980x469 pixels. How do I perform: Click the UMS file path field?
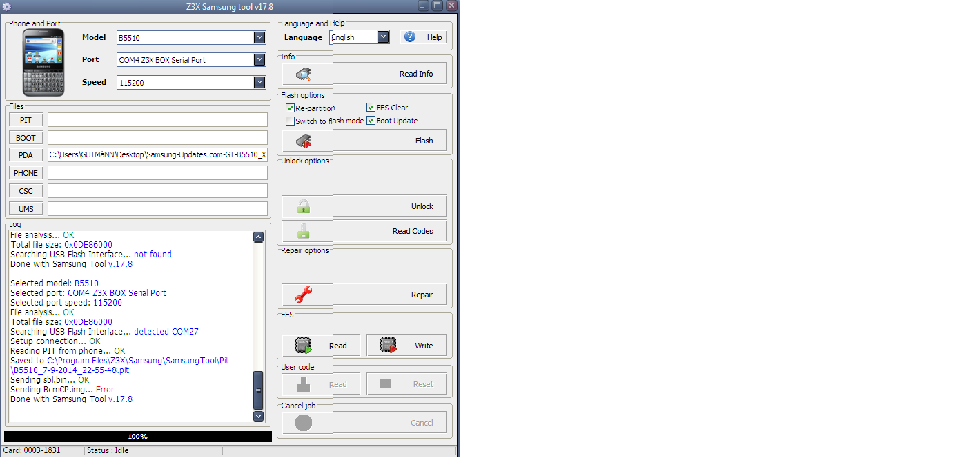(157, 209)
